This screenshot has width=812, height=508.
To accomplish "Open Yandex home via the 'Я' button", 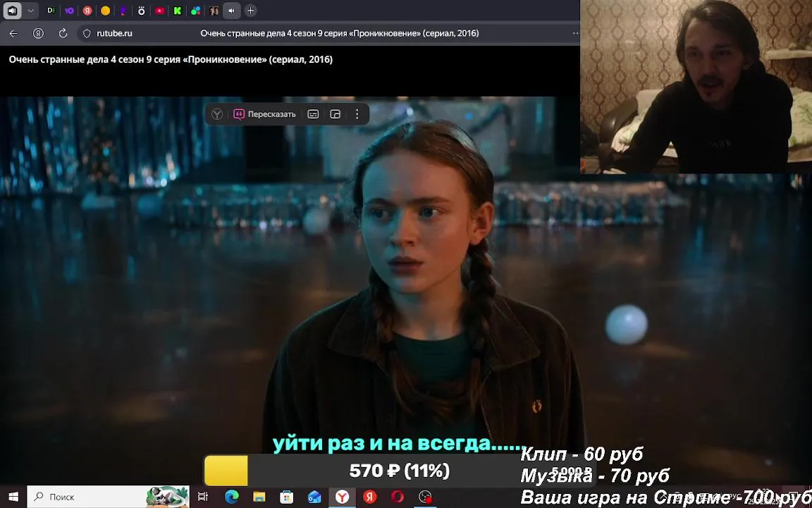I will [x=38, y=33].
